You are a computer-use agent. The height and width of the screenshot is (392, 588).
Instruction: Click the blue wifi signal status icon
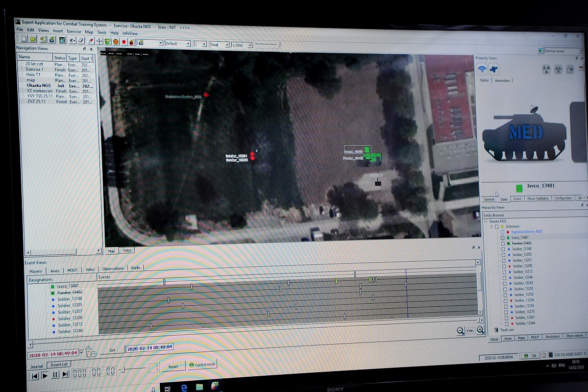point(482,69)
